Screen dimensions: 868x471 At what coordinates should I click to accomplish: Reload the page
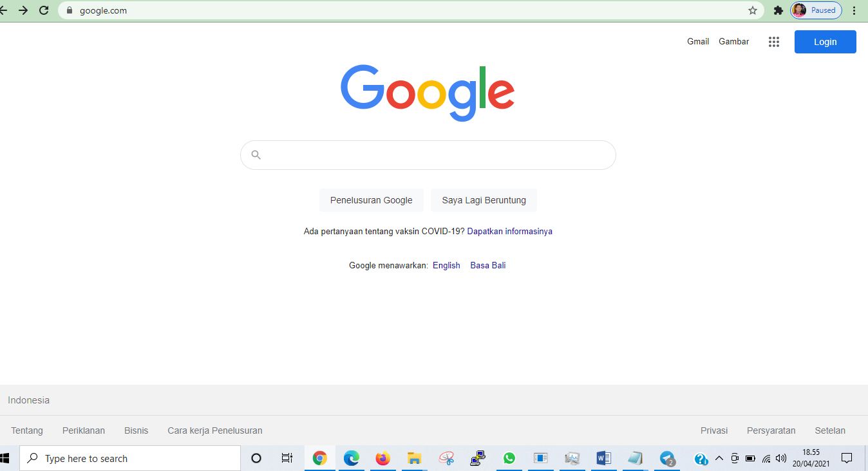point(44,10)
